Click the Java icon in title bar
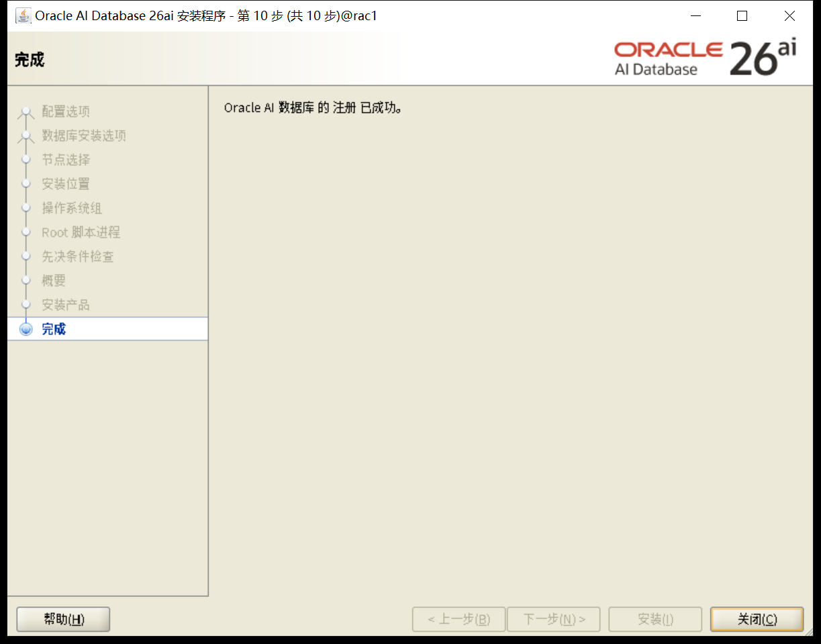Image resolution: width=821 pixels, height=644 pixels. [x=23, y=15]
